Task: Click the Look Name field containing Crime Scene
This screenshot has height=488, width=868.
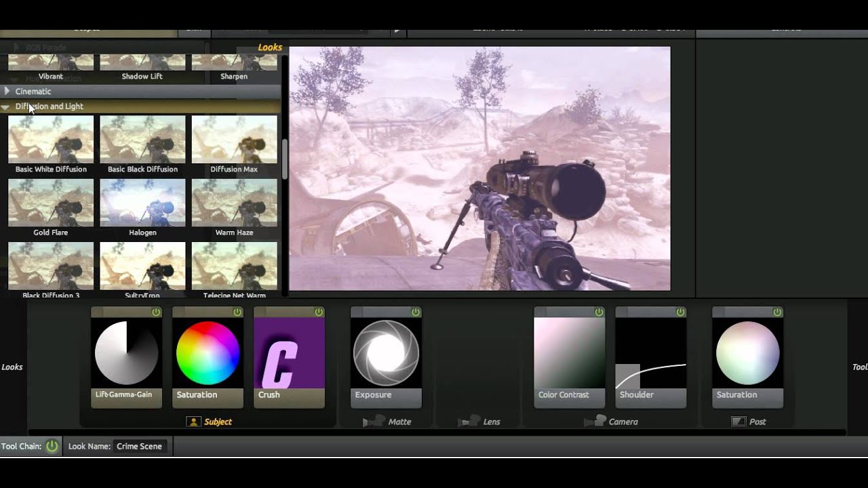Action: (139, 446)
